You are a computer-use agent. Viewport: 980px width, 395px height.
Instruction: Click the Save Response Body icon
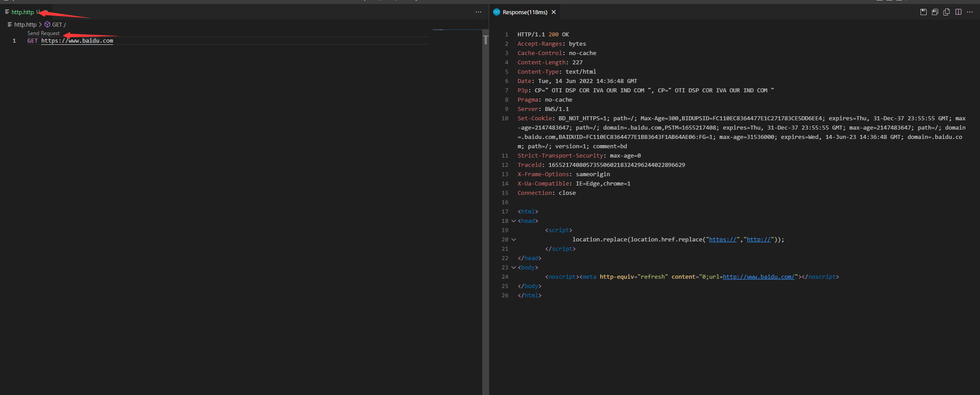[x=935, y=12]
